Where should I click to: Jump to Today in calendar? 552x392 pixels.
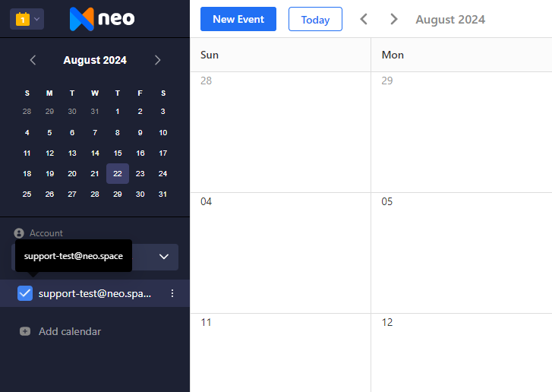pos(315,19)
